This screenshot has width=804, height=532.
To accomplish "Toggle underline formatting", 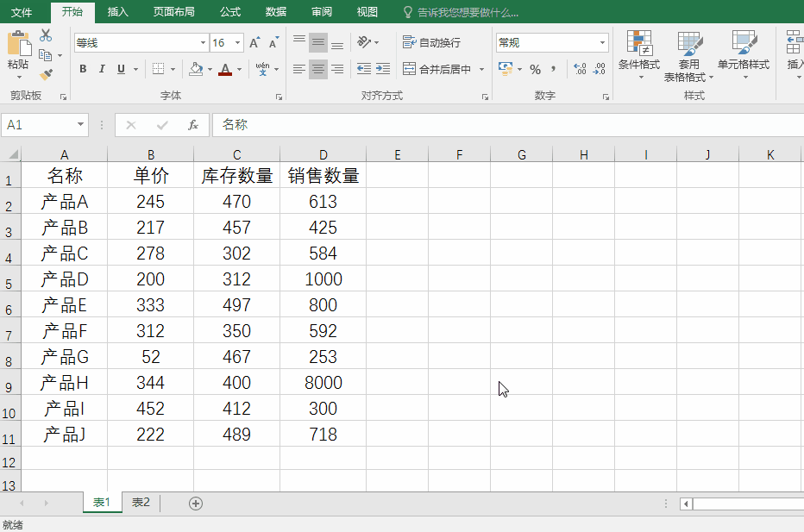I will pos(121,69).
